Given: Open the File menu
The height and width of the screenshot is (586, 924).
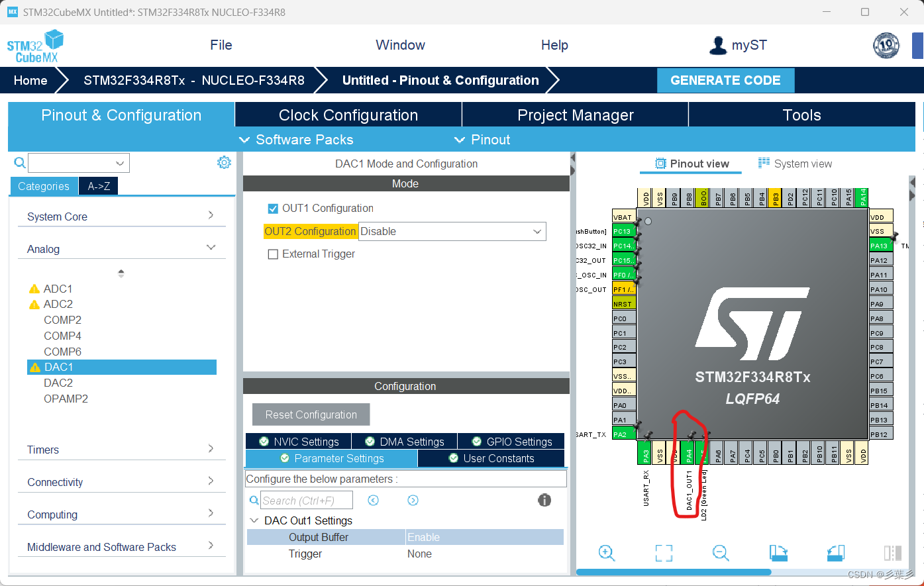Looking at the screenshot, I should pyautogui.click(x=221, y=45).
